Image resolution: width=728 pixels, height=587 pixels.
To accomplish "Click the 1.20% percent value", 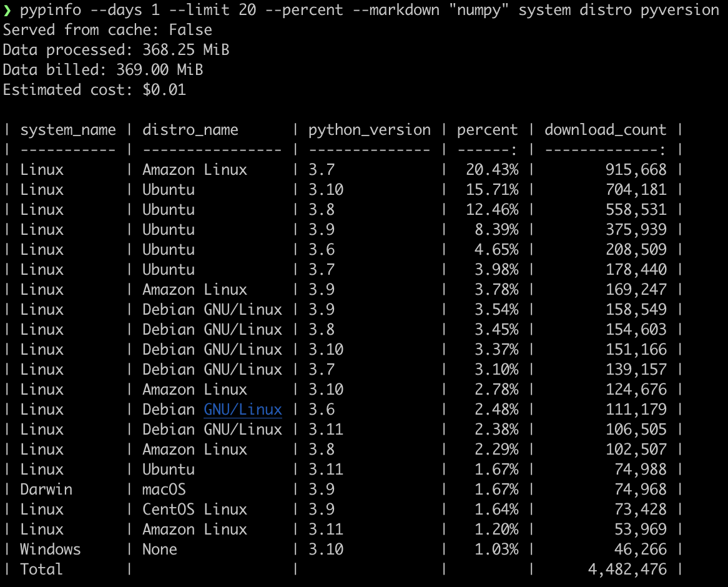I will click(496, 529).
